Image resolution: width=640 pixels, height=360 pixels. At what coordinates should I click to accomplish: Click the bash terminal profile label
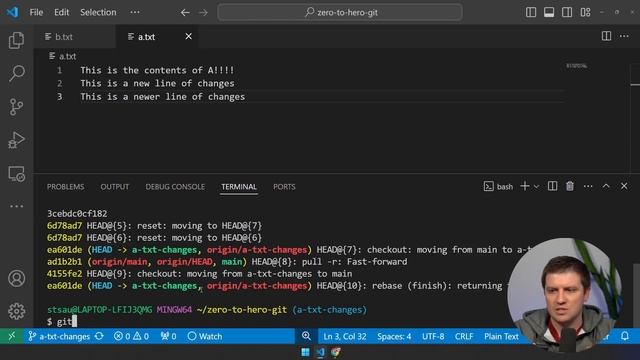498,187
